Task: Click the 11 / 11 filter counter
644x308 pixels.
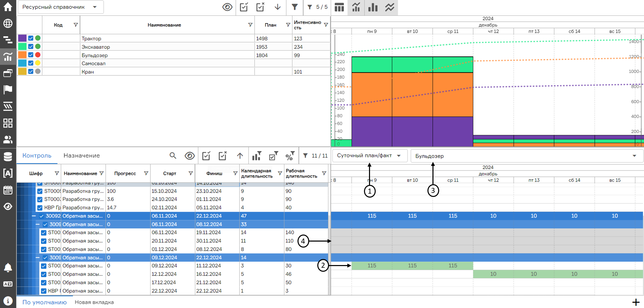Action: pyautogui.click(x=315, y=156)
